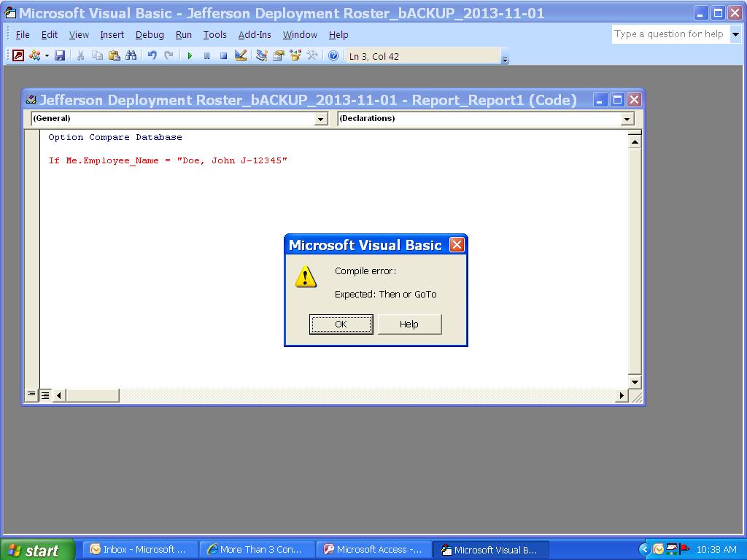The image size is (747, 560).
Task: Click the blue Help question mark icon
Action: coord(333,55)
